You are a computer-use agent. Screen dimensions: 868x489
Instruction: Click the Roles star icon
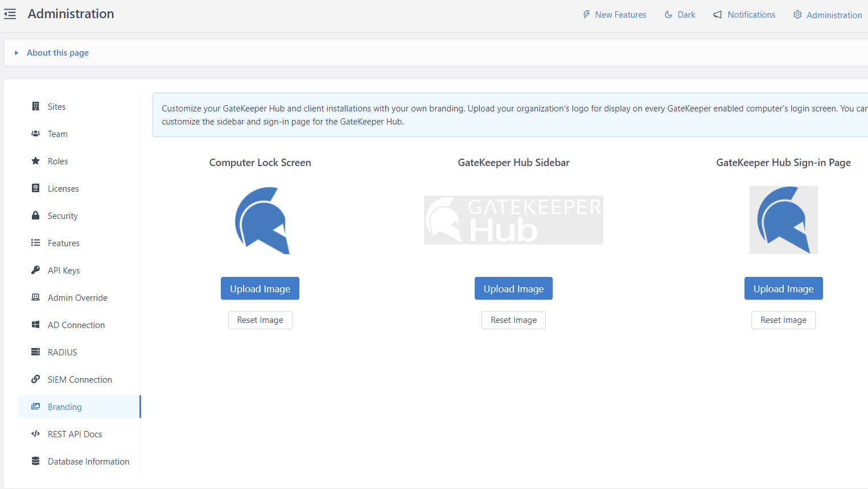(x=35, y=161)
